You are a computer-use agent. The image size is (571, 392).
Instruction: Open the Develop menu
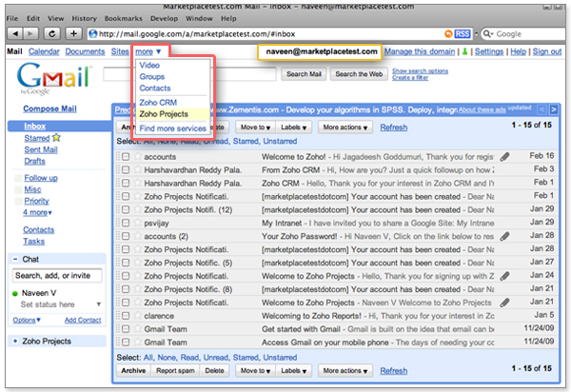(x=165, y=18)
